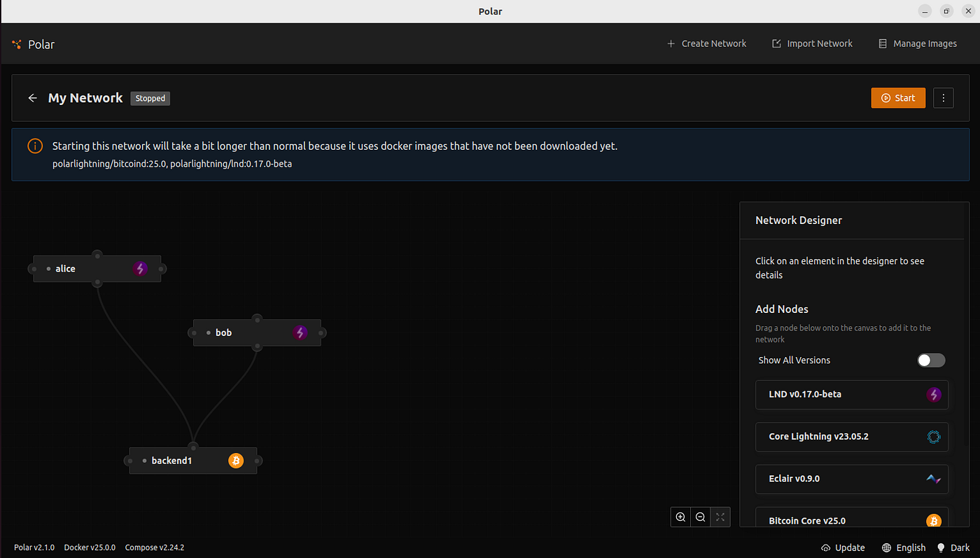The image size is (980, 558).
Task: Toggle Show All Versions switch
Action: (x=931, y=360)
